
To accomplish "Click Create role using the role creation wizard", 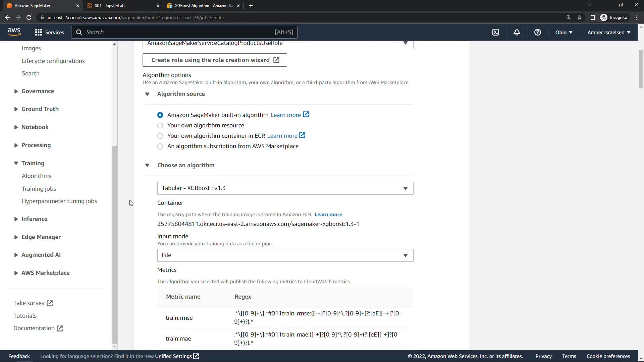I will coord(215,60).
